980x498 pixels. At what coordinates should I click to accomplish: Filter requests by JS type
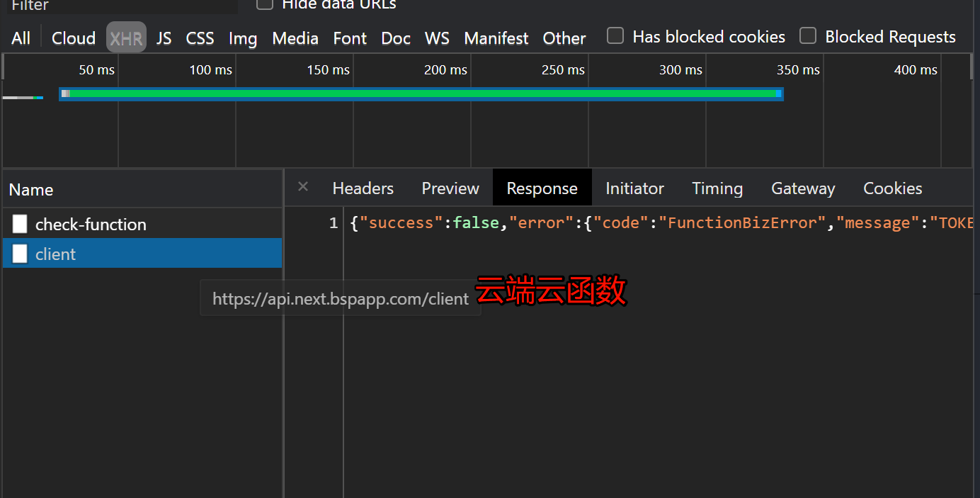[x=164, y=38]
